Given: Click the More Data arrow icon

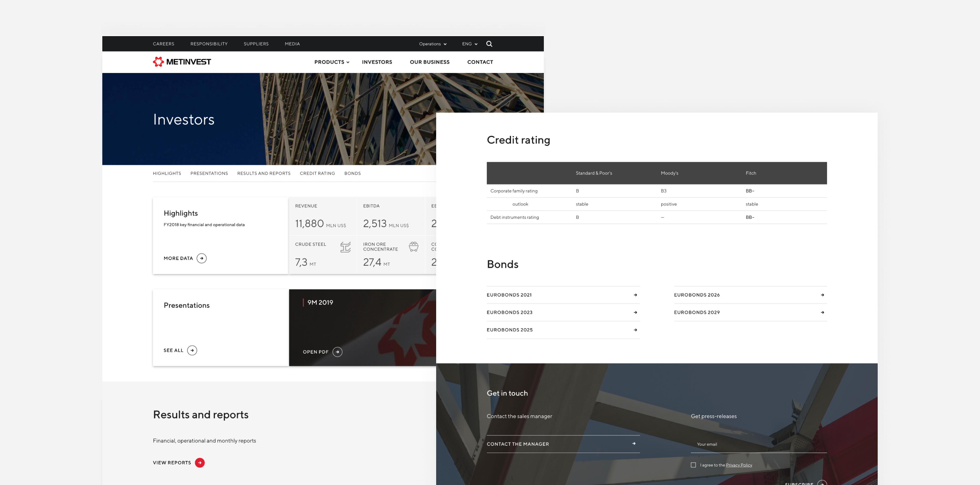Looking at the screenshot, I should 202,258.
